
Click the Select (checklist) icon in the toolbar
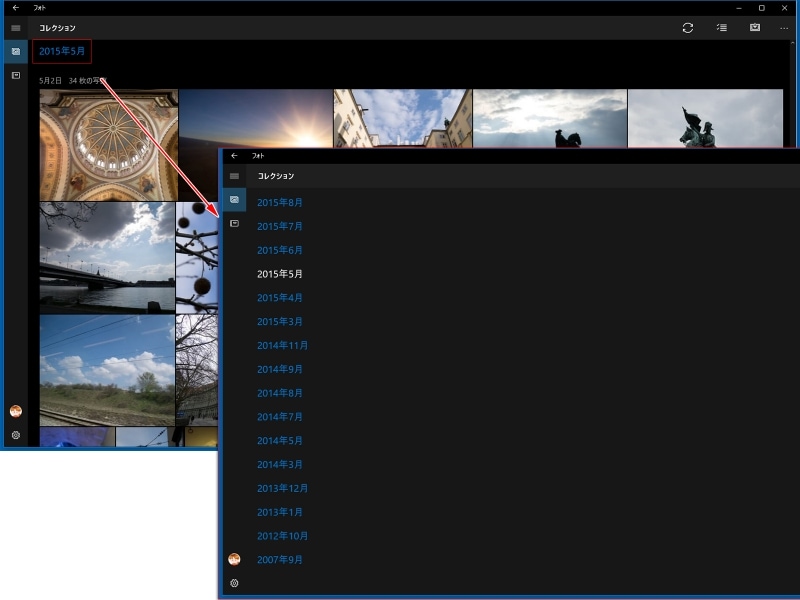click(x=721, y=28)
